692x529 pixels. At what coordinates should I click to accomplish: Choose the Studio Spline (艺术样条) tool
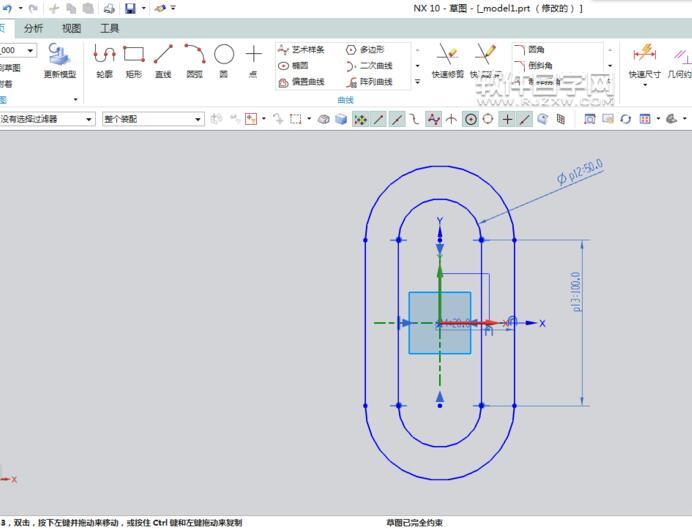click(301, 49)
